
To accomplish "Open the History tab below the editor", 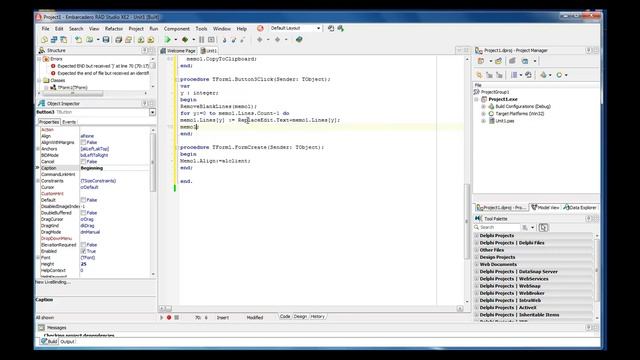I will [318, 317].
